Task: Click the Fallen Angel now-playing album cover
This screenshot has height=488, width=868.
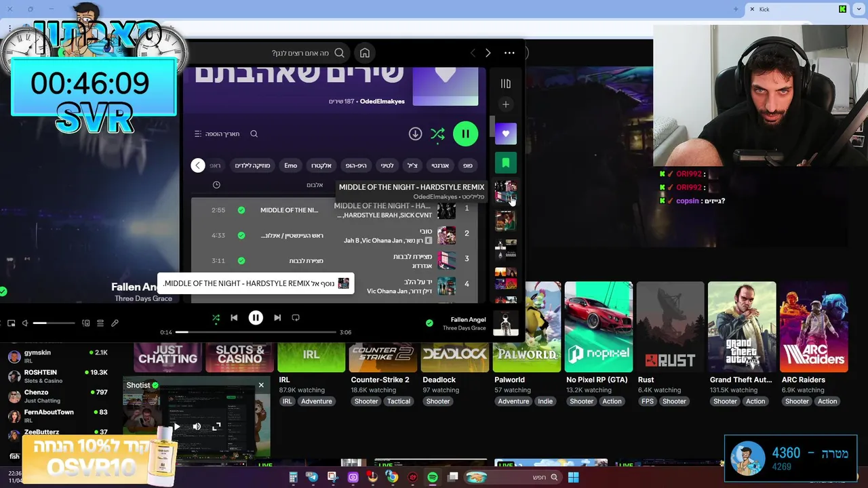Action: [505, 323]
